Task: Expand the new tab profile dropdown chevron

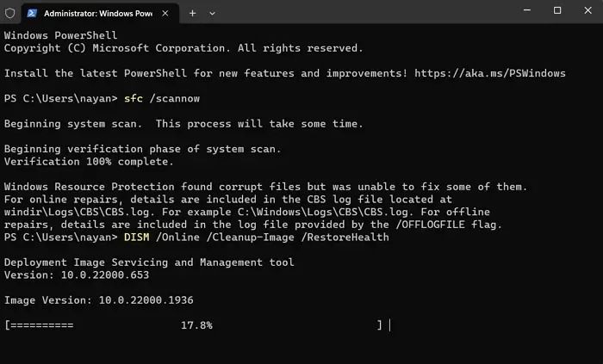Action: point(212,13)
